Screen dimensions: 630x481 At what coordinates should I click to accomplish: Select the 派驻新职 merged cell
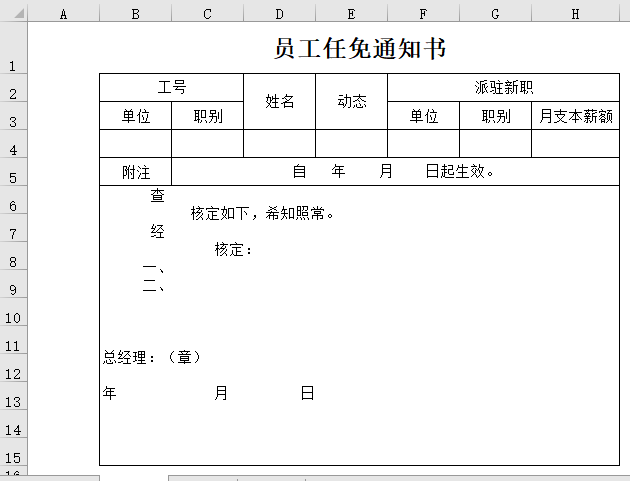pyautogui.click(x=503, y=88)
